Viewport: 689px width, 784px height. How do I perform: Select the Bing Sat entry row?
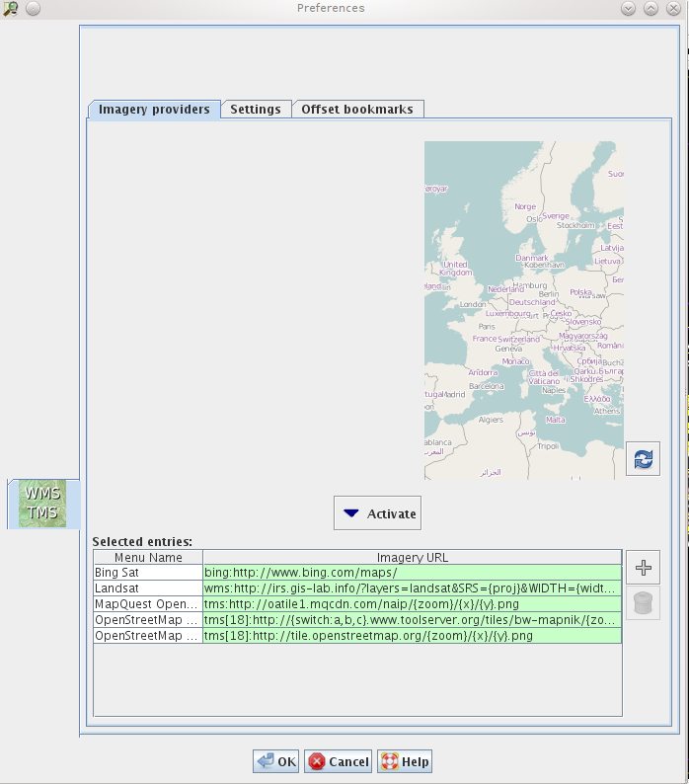pyautogui.click(x=147, y=573)
